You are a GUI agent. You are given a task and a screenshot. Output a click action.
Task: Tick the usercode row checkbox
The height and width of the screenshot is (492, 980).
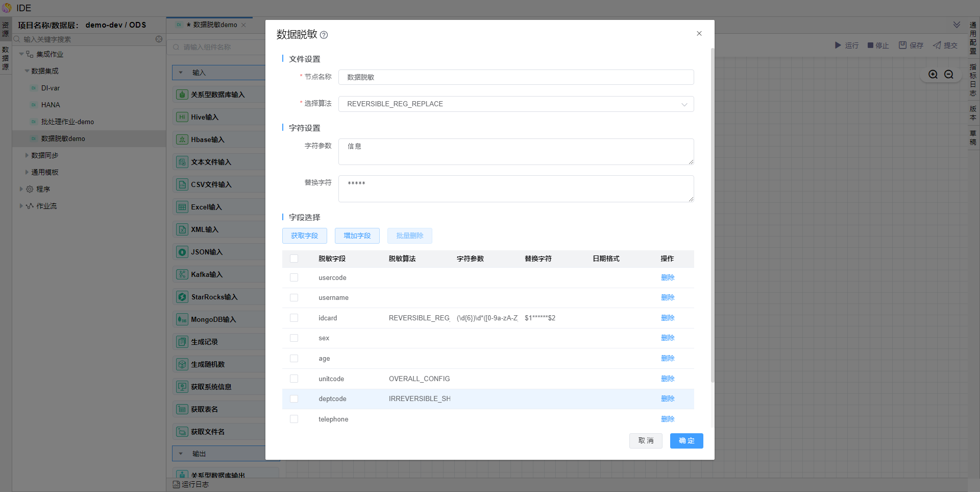click(294, 277)
